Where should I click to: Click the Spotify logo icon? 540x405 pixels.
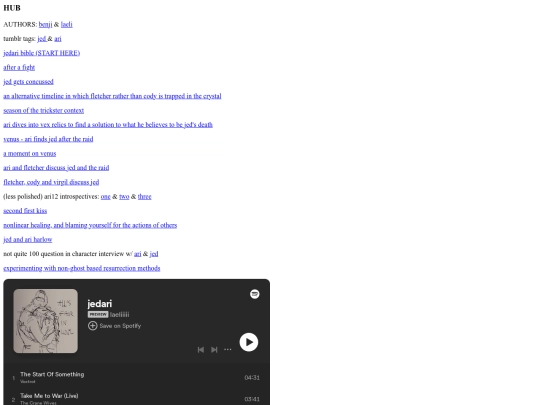(x=255, y=294)
